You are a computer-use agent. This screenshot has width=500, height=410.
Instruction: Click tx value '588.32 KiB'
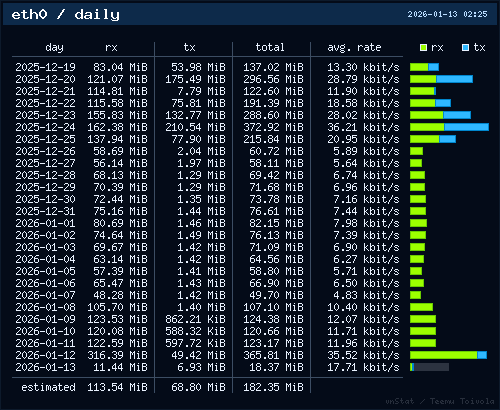[x=195, y=331]
